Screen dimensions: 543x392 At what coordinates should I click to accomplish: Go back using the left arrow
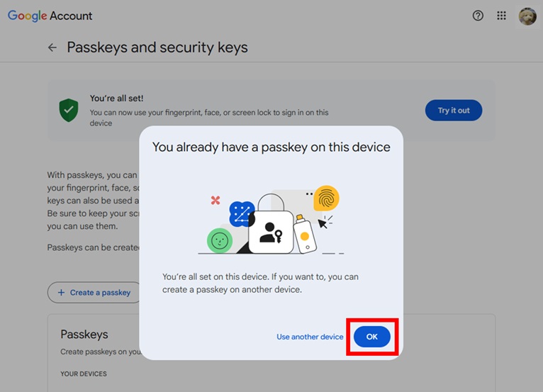click(52, 47)
